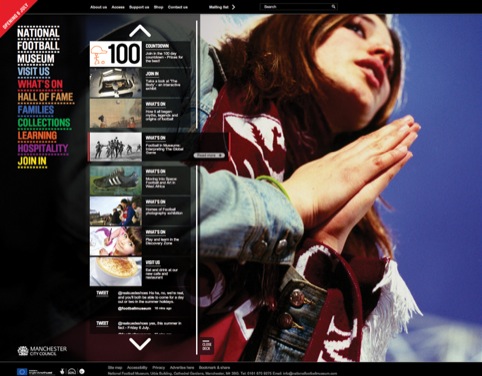
Task: Open the football boot thumbnail
Action: coord(116,181)
